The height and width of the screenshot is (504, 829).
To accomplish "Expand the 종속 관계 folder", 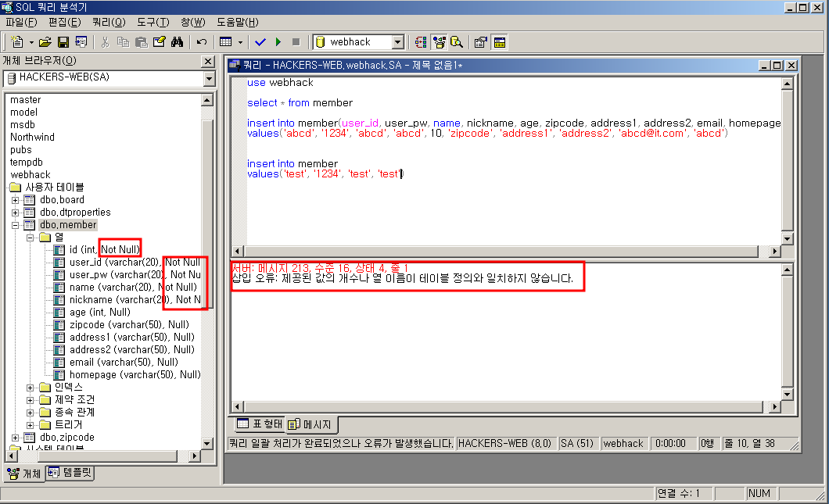I will click(x=31, y=413).
